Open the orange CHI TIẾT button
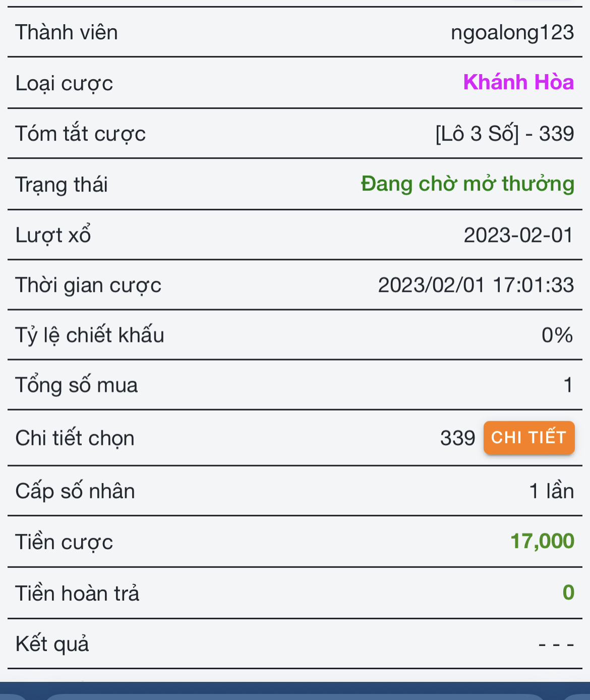The image size is (590, 700). pyautogui.click(x=529, y=438)
